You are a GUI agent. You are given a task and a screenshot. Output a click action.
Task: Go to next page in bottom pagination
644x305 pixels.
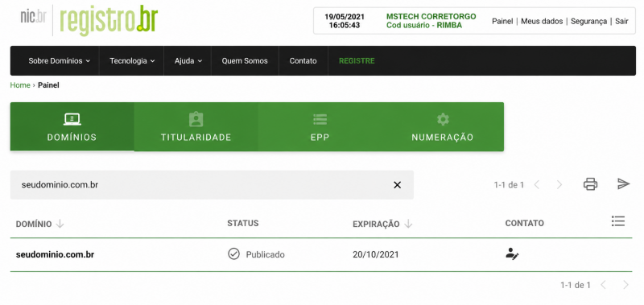[625, 284]
